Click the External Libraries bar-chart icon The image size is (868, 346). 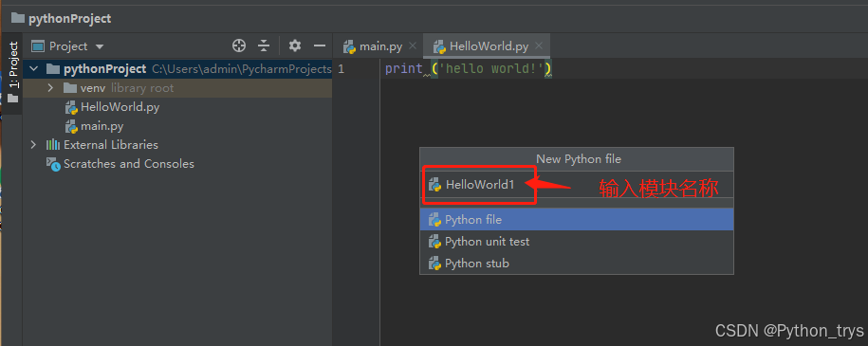tap(53, 145)
